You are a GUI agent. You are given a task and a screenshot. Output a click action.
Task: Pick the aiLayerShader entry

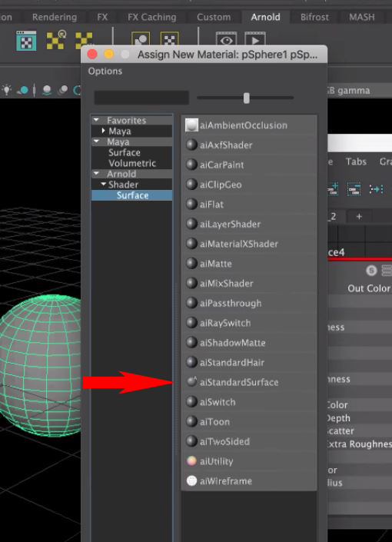click(249, 224)
